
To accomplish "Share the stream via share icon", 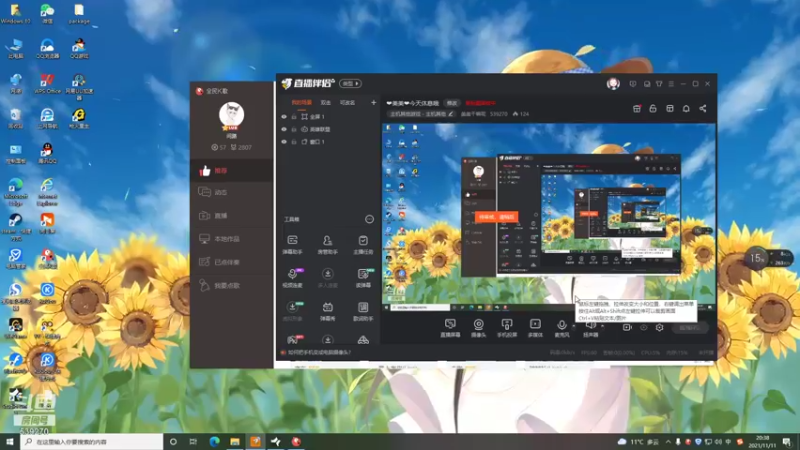I will click(703, 109).
